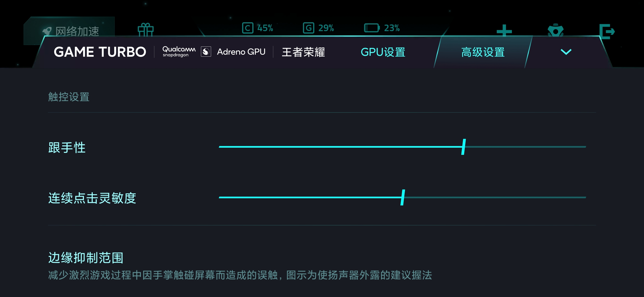The image size is (644, 297).
Task: Tap the exit icon at top right
Action: 607,31
